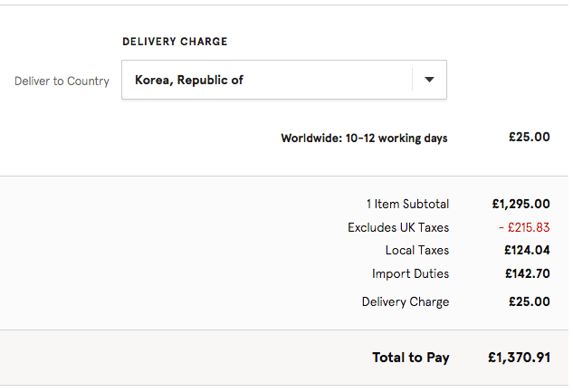Click the country dropdown arrow
573x392 pixels.
coord(429,80)
